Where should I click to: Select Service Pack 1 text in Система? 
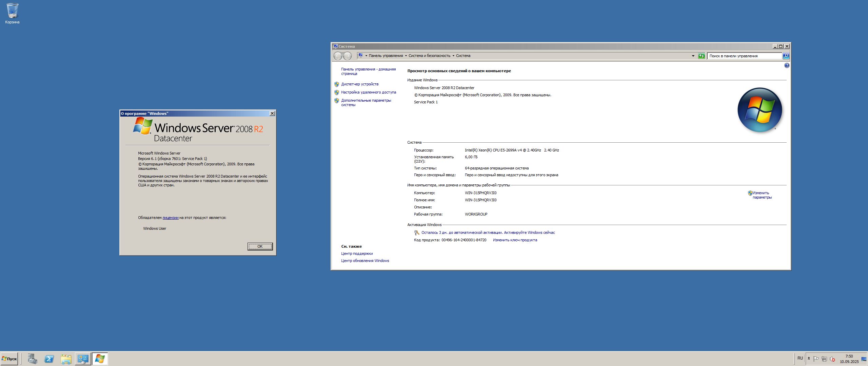click(x=426, y=102)
